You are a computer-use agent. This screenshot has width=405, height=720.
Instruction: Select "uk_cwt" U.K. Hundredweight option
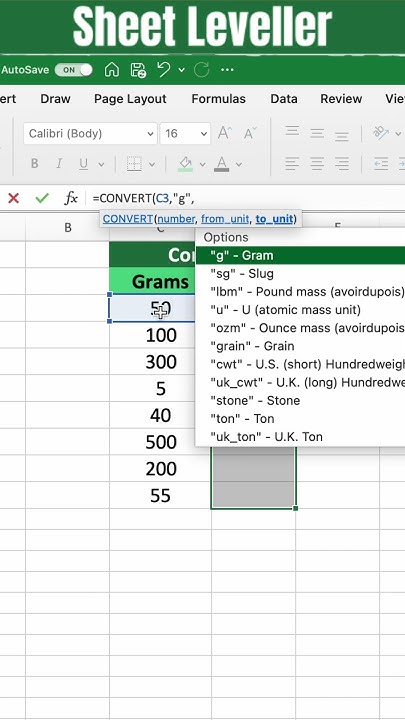[300, 382]
